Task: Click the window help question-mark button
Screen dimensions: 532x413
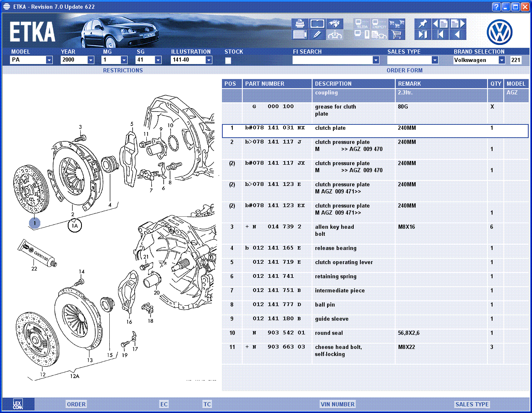Action: (x=496, y=7)
